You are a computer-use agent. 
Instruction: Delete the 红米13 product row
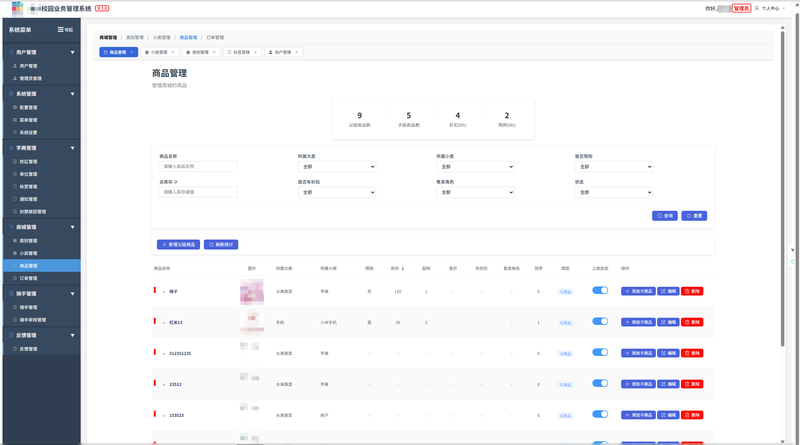[692, 322]
